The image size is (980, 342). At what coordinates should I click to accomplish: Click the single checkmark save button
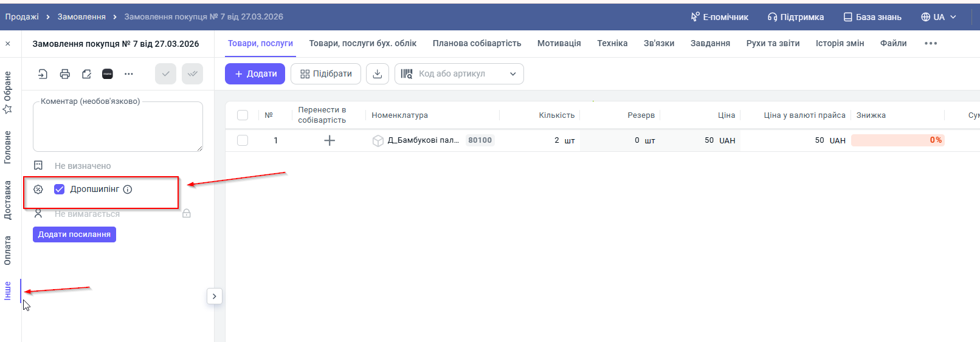[165, 74]
